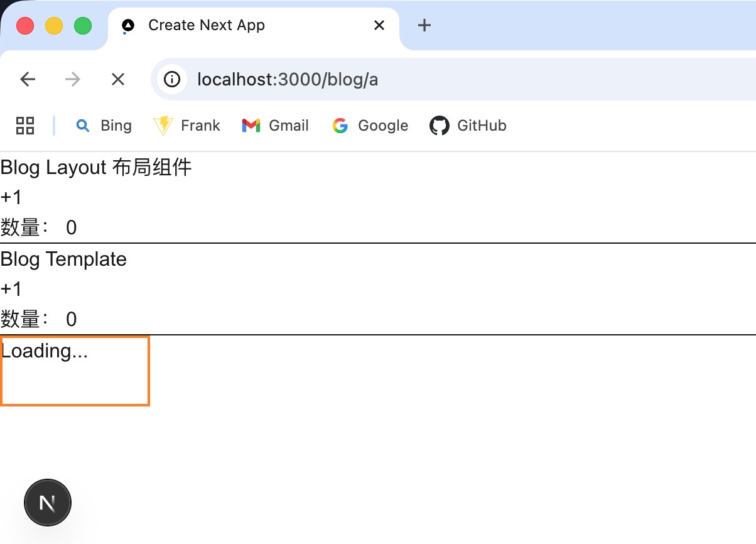Screen dimensions: 756x544
Task: Click the browser back arrow
Action: (x=28, y=79)
